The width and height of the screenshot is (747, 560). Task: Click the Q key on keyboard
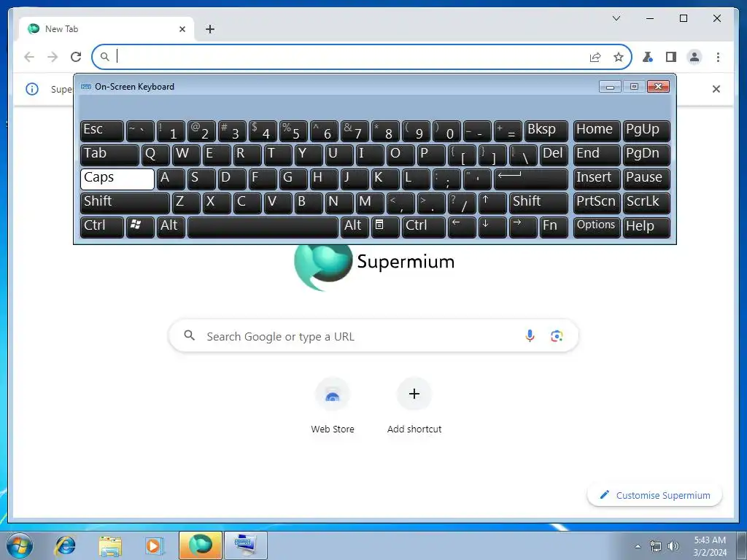(155, 155)
